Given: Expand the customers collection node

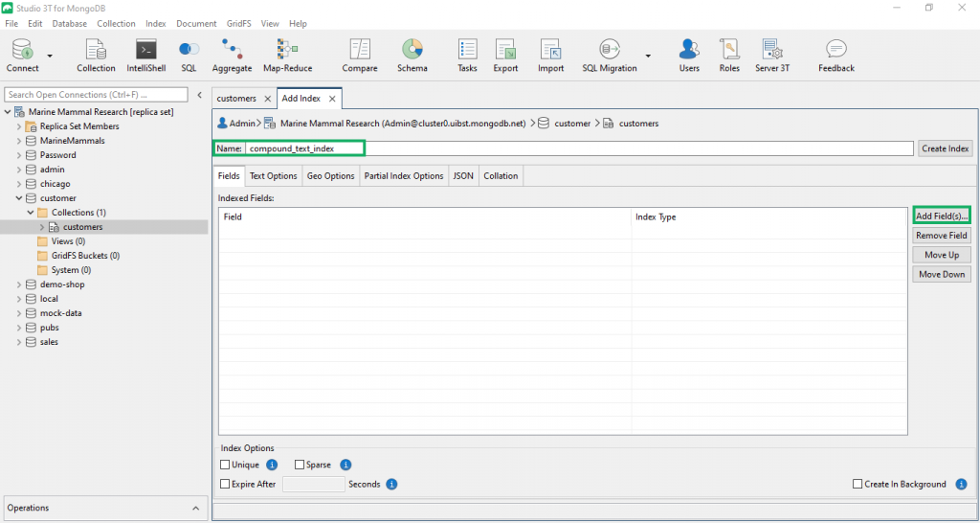Looking at the screenshot, I should point(42,227).
